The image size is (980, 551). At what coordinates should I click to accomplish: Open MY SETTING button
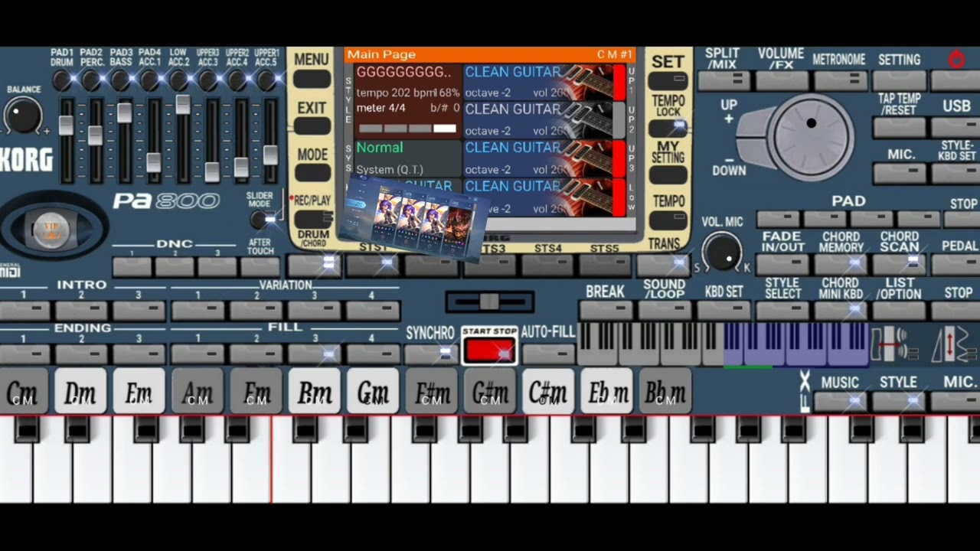tap(668, 174)
